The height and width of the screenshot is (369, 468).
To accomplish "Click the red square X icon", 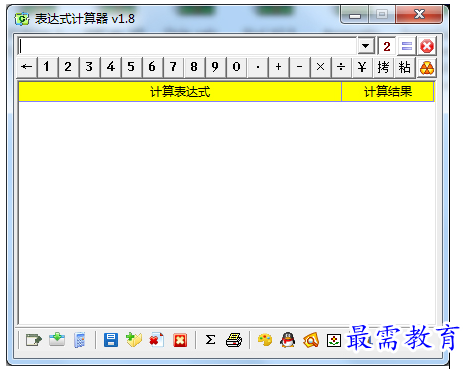I will (180, 340).
